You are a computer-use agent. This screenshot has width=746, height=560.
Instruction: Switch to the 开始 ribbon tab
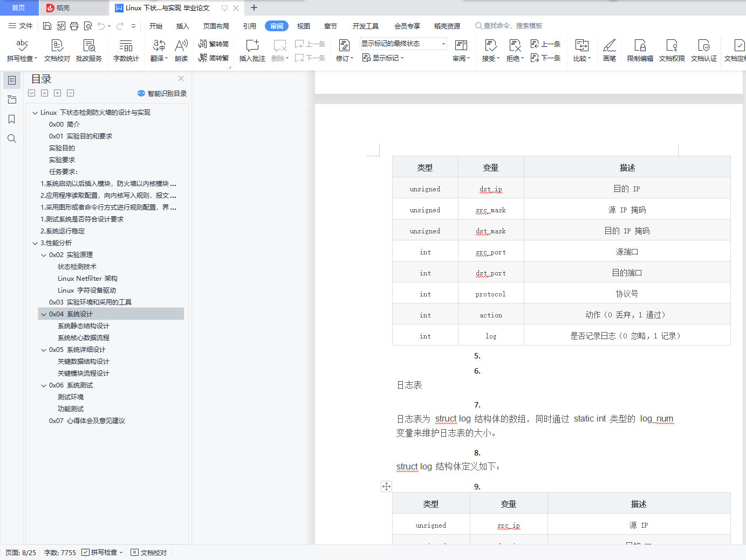point(156,26)
